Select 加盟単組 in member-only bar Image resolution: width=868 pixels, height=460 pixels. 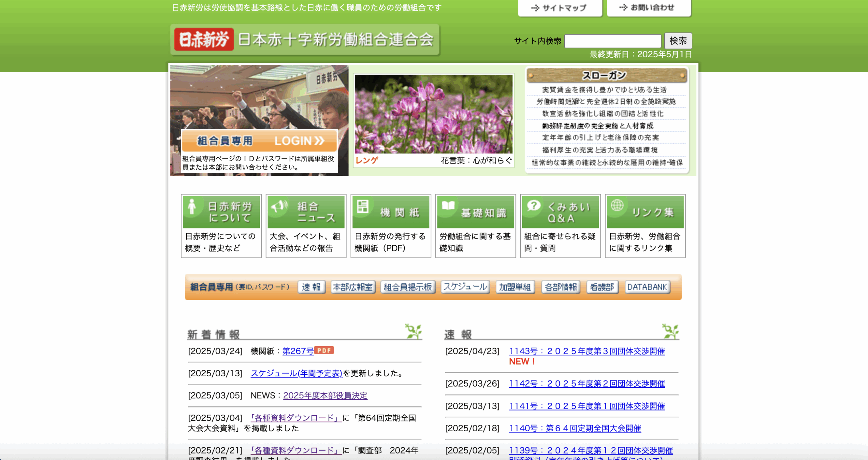pyautogui.click(x=515, y=287)
